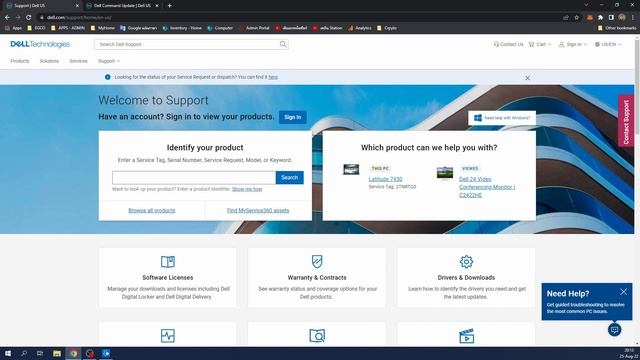
Task: Click the Dell 24 monitor thumbnail
Action: (x=444, y=173)
